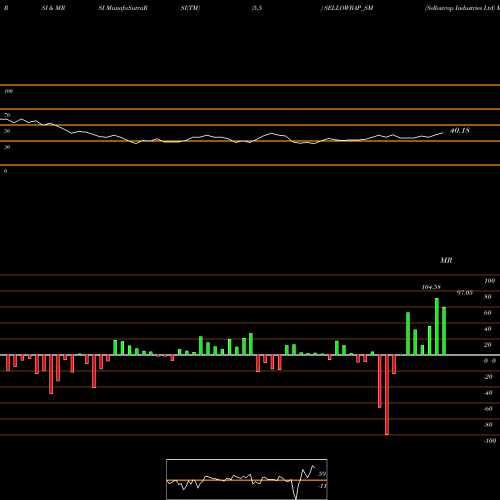Viewport: 500px width, 500px height.
Task: Click the 97.05 bar value label
Action: click(464, 293)
